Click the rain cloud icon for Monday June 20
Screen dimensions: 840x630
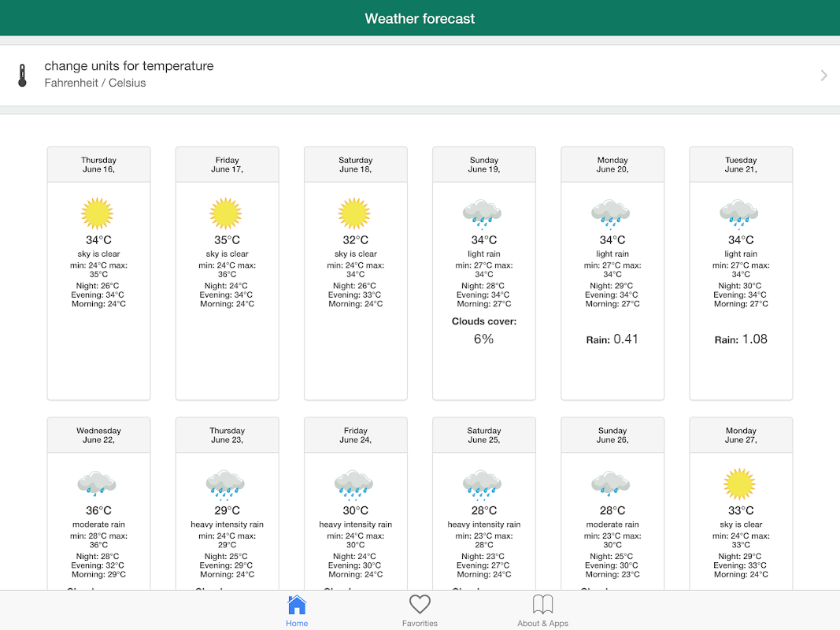coord(611,214)
